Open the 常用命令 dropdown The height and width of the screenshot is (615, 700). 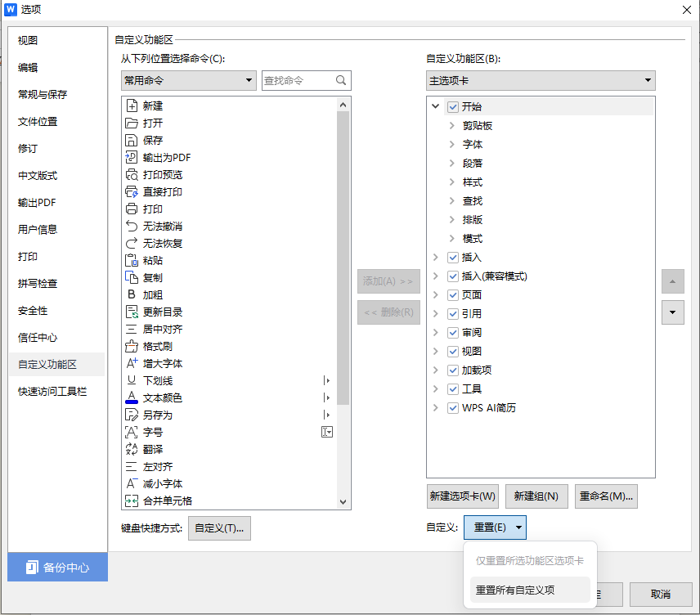[x=188, y=80]
